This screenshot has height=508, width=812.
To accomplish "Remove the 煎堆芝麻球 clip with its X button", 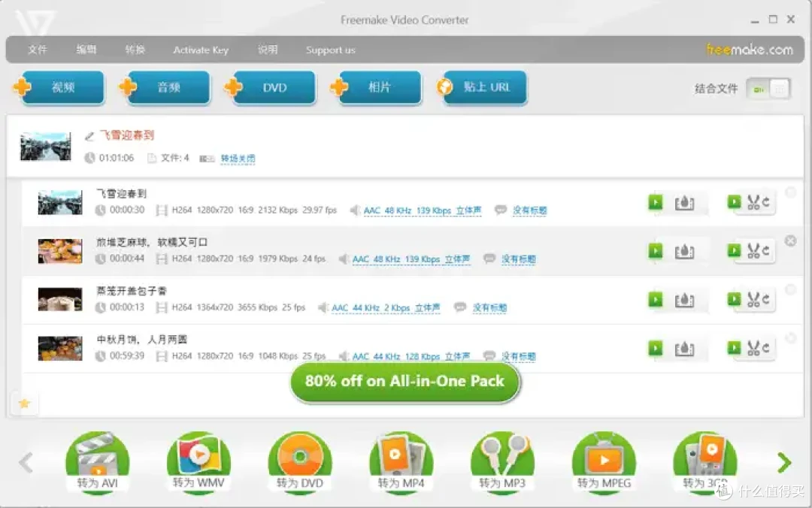I will 790,240.
